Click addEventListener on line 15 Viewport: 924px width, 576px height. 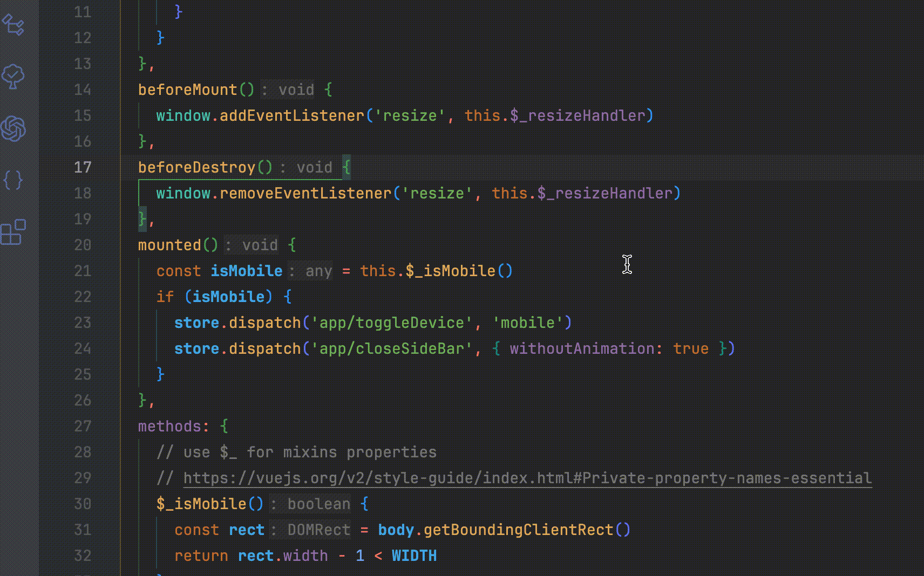tap(292, 115)
